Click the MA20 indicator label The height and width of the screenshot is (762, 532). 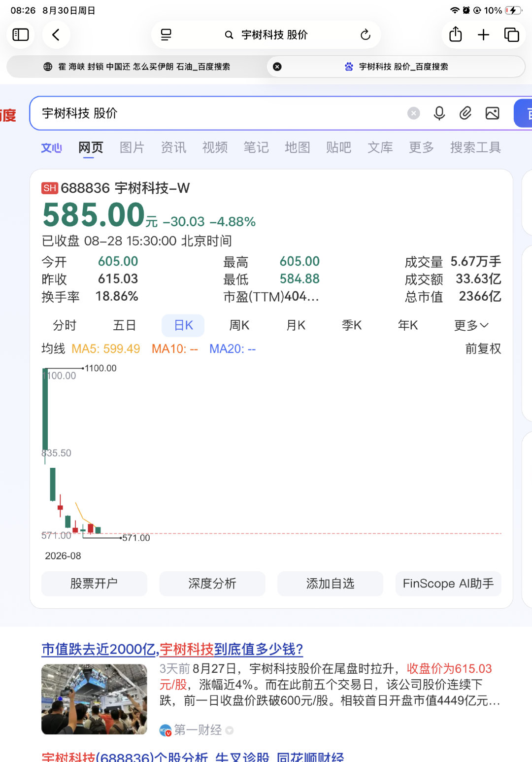[x=233, y=349]
